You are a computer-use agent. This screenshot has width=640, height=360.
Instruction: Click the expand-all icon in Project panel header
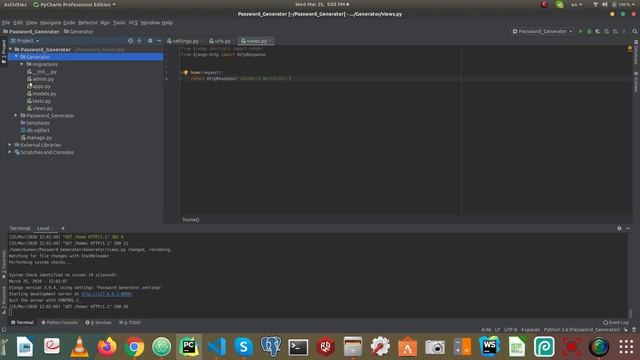click(139, 41)
